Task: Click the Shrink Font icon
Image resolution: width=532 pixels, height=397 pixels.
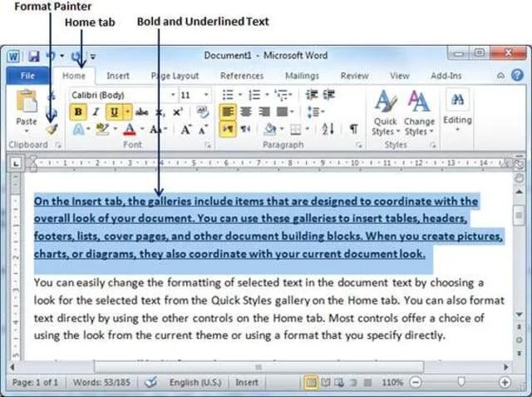Action: coord(203,129)
